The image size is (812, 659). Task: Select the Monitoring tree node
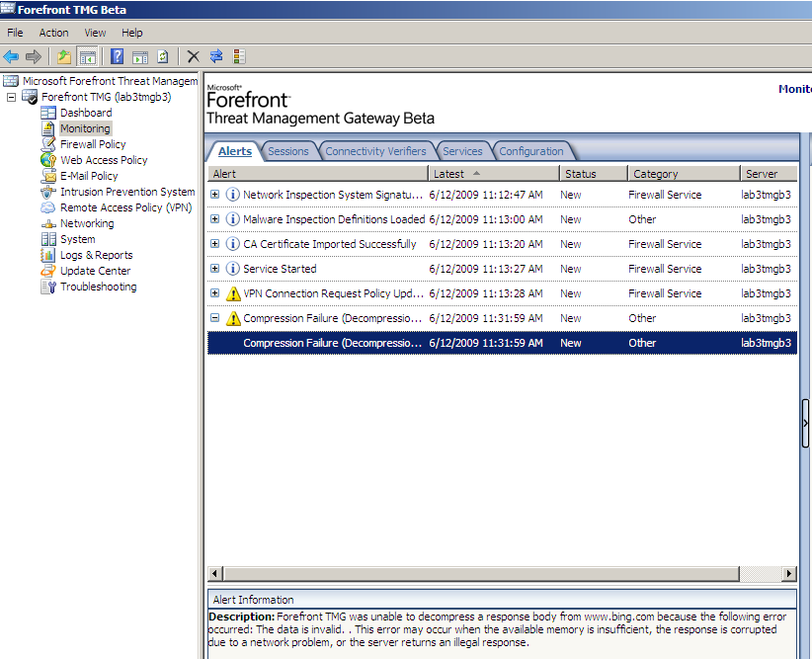pos(85,128)
